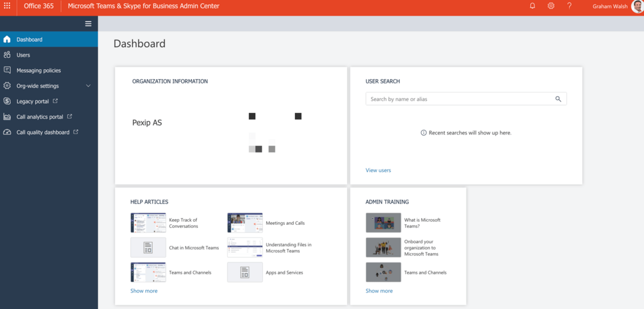Open Graham Walsh profile picture

(638, 6)
